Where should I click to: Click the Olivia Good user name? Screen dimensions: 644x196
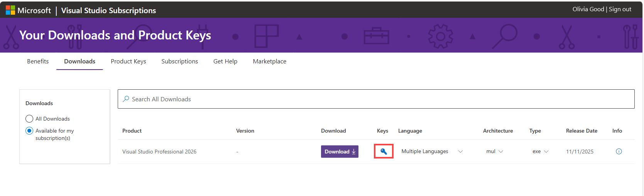[x=588, y=9]
